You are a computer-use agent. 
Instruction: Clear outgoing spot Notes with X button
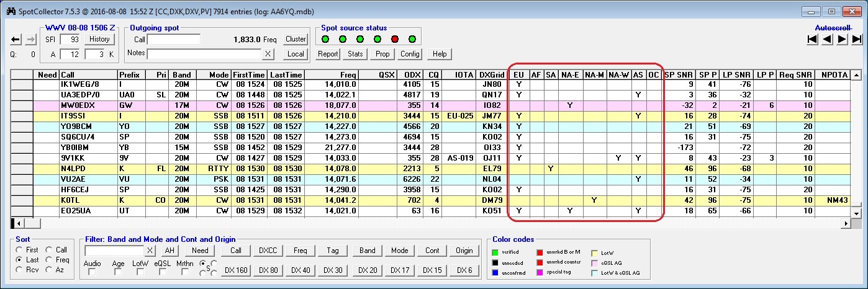[x=268, y=54]
